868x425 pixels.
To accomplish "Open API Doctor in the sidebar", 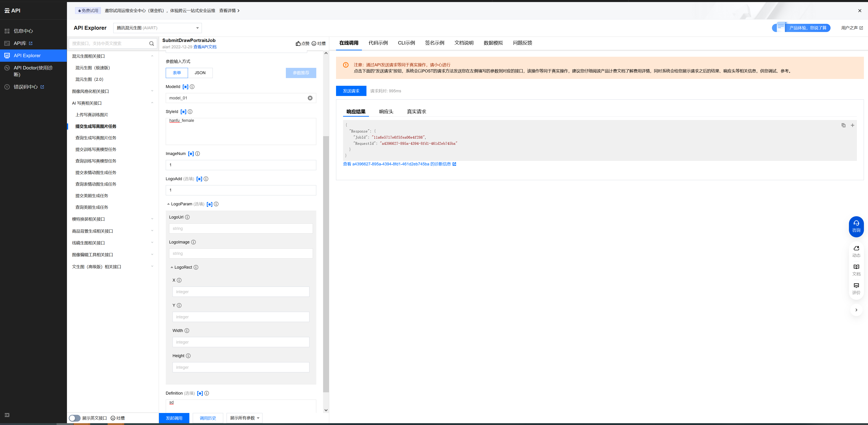I will [x=33, y=71].
